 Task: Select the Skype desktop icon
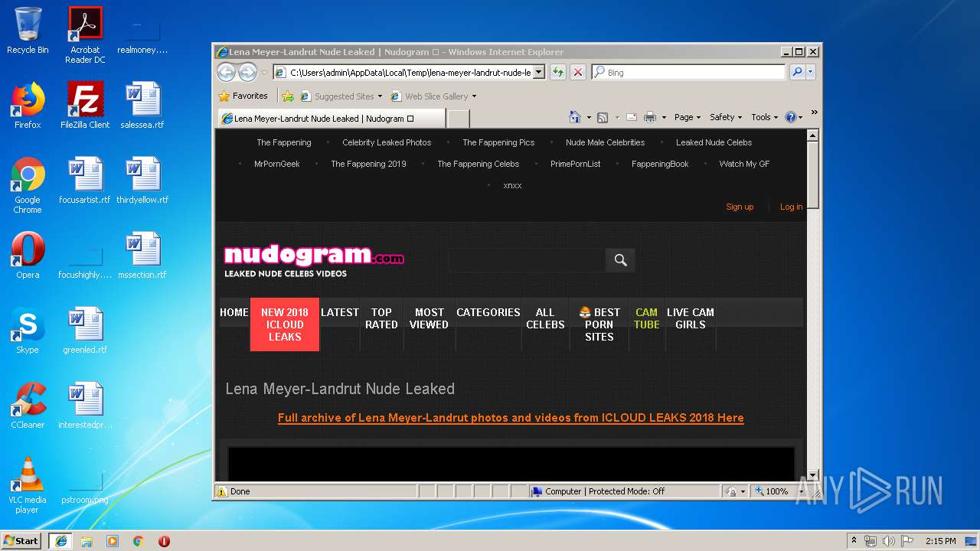(x=28, y=331)
